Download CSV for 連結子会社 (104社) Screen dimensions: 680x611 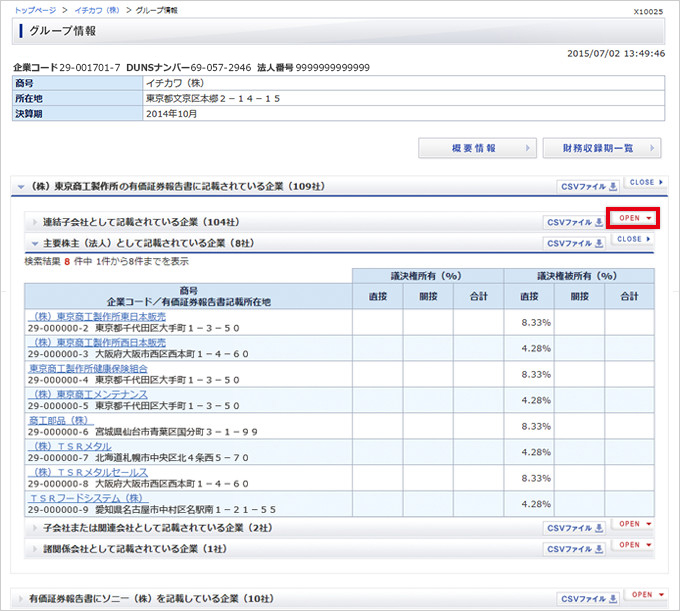[x=575, y=222]
